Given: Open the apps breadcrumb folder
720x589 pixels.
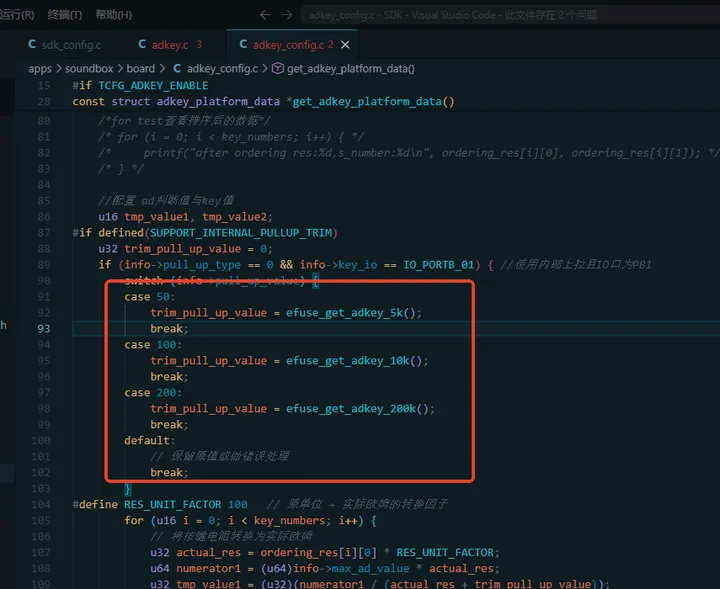Looking at the screenshot, I should pos(40,69).
